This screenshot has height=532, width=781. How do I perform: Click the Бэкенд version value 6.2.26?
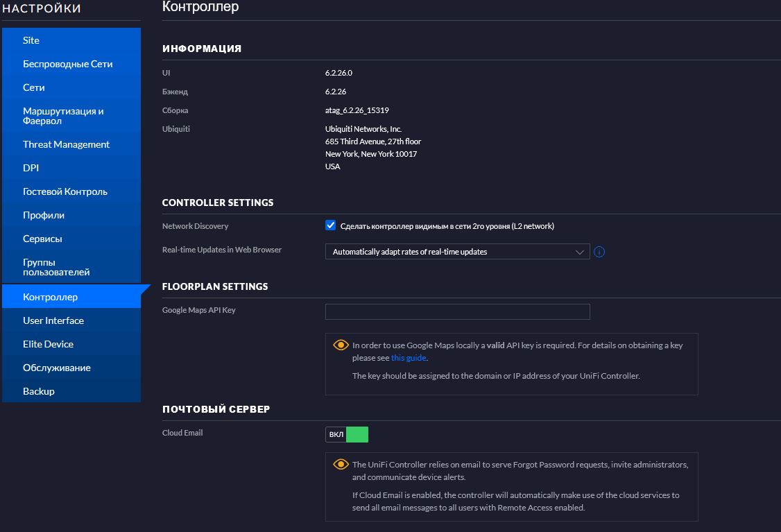pyautogui.click(x=336, y=92)
